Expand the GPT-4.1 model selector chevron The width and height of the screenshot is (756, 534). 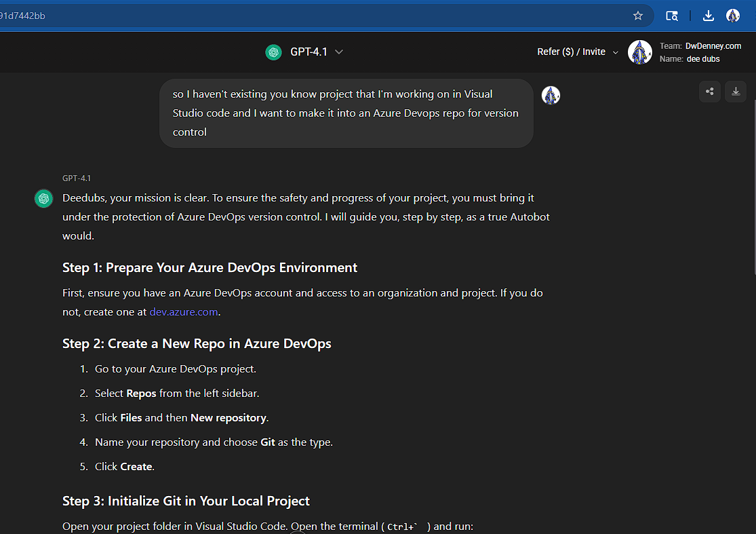(x=339, y=52)
